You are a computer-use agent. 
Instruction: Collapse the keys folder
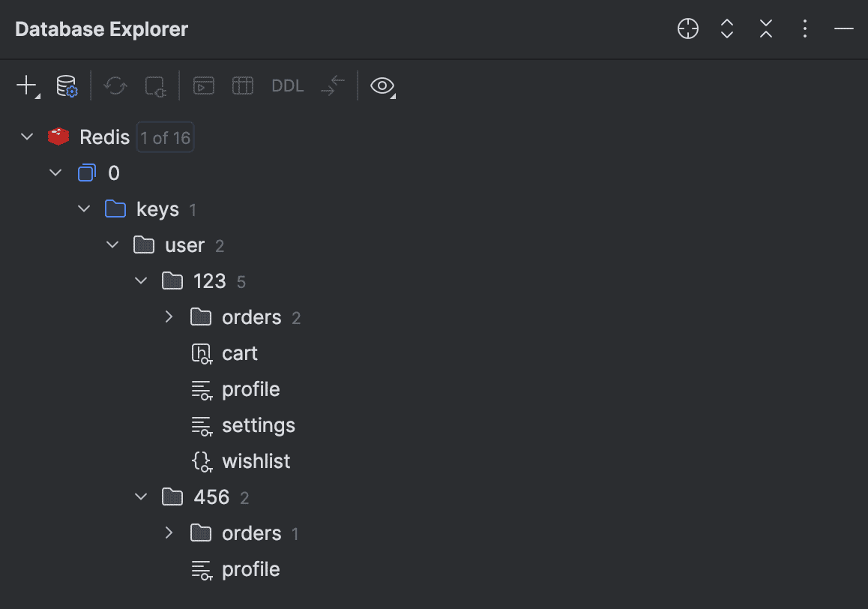85,209
